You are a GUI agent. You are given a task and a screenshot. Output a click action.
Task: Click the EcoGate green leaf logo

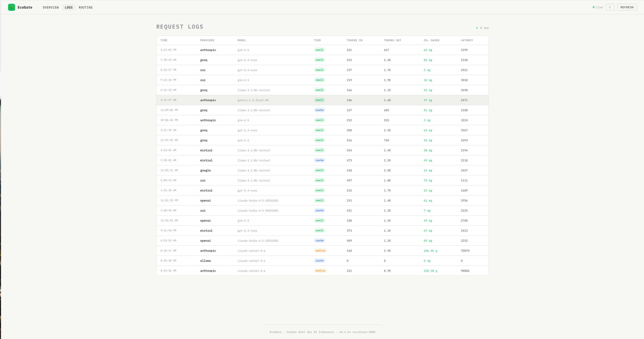click(x=12, y=7)
